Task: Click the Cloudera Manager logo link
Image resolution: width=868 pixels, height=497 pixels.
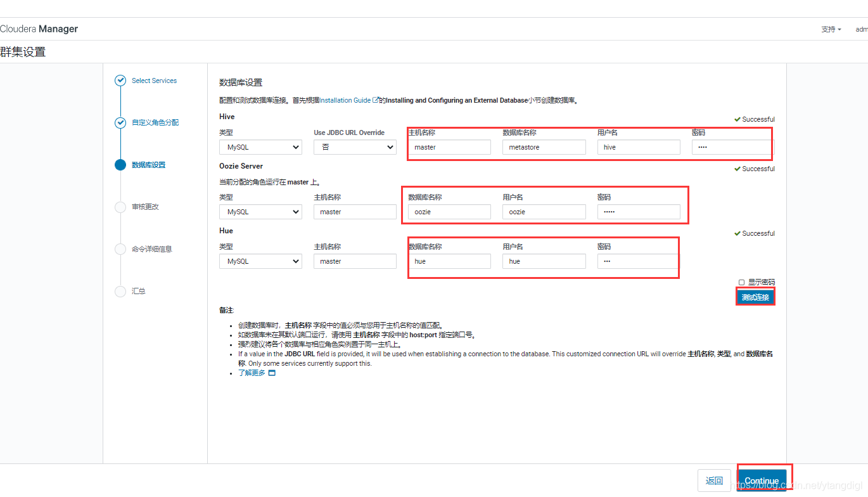Action: [39, 29]
